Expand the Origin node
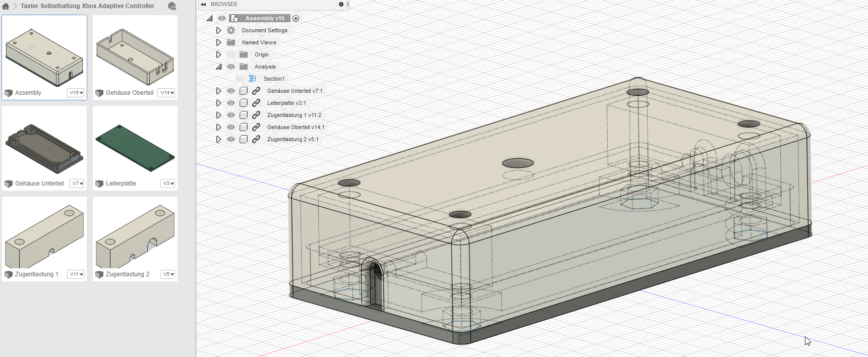The height and width of the screenshot is (357, 868). click(218, 54)
